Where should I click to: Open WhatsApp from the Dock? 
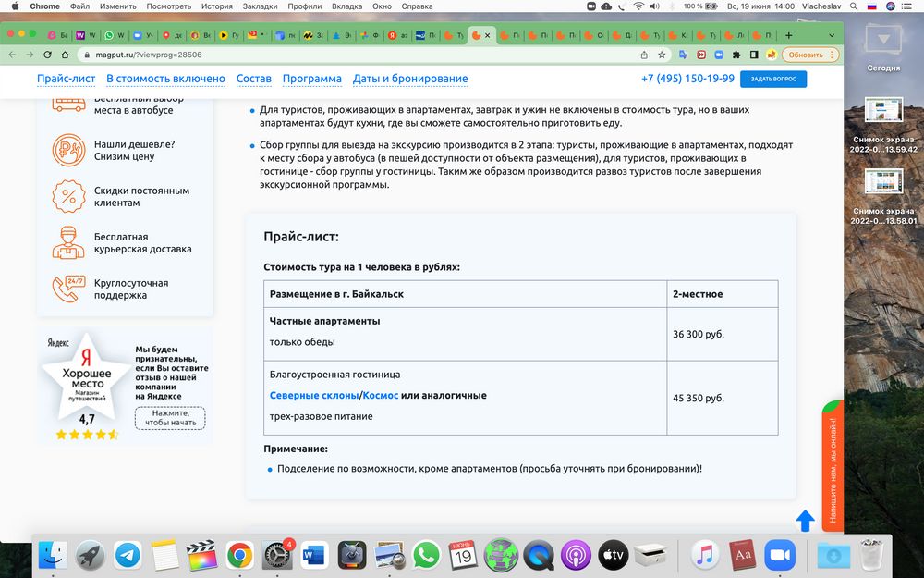[425, 556]
